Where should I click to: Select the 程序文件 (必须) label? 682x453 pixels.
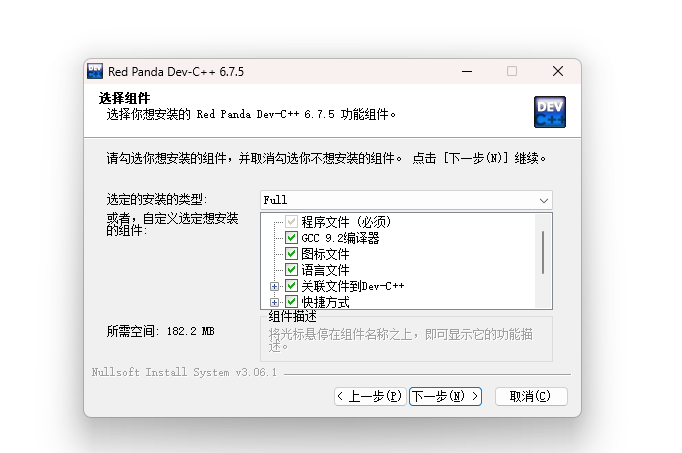[x=346, y=222]
